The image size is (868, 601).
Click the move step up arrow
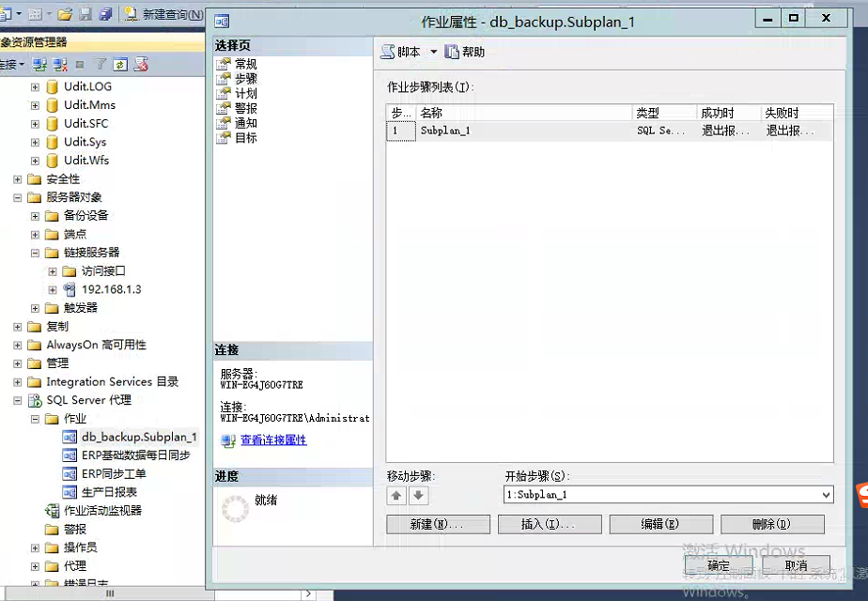(x=396, y=495)
